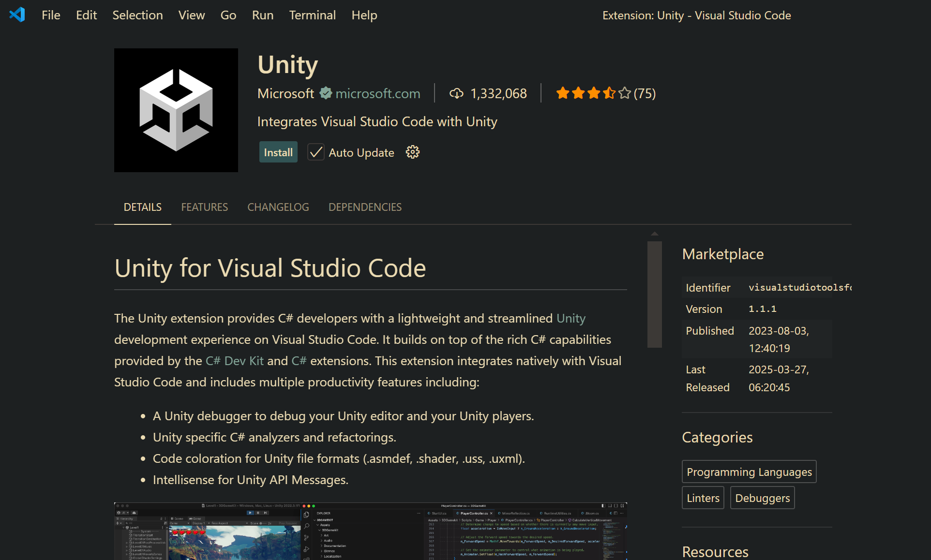Click the Unity for Visual Studio Code heading
Image resolution: width=931 pixels, height=560 pixels.
270,268
